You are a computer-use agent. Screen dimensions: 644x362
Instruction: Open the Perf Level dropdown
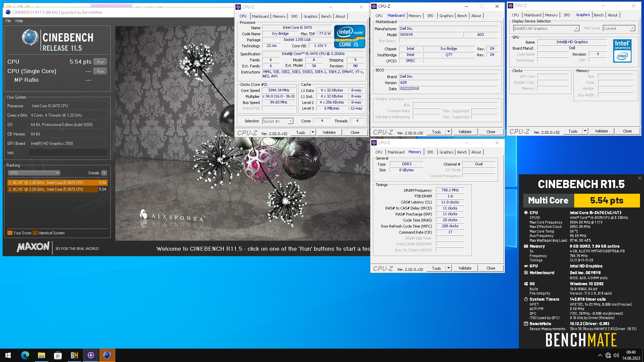(619, 28)
